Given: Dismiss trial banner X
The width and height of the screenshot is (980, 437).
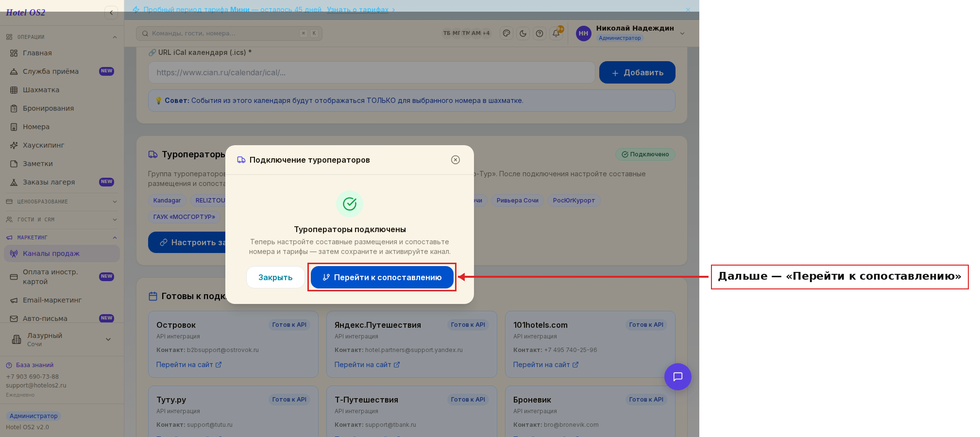Looking at the screenshot, I should [688, 10].
